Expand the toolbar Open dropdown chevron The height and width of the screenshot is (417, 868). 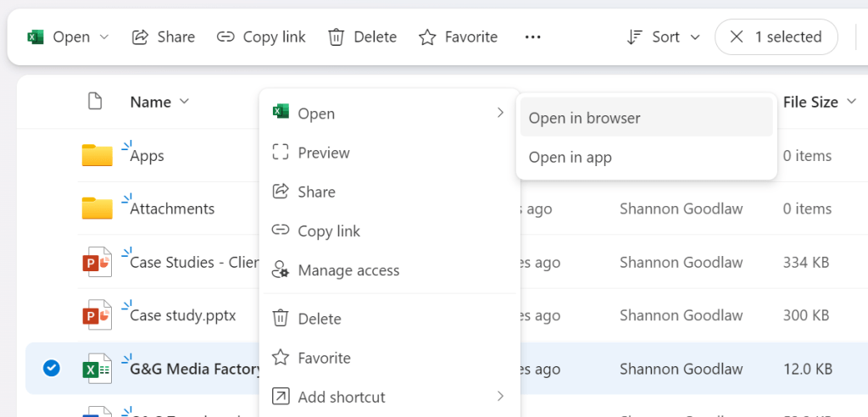click(104, 37)
